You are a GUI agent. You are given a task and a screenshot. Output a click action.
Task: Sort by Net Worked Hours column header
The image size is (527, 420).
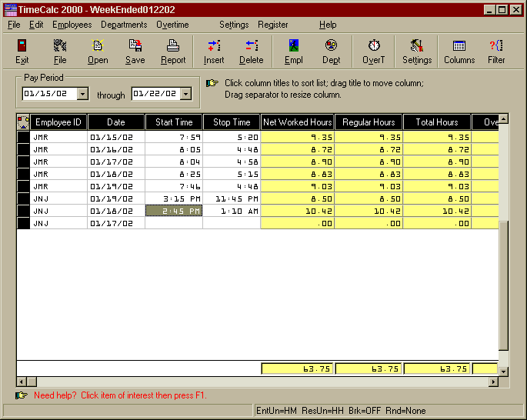(298, 122)
